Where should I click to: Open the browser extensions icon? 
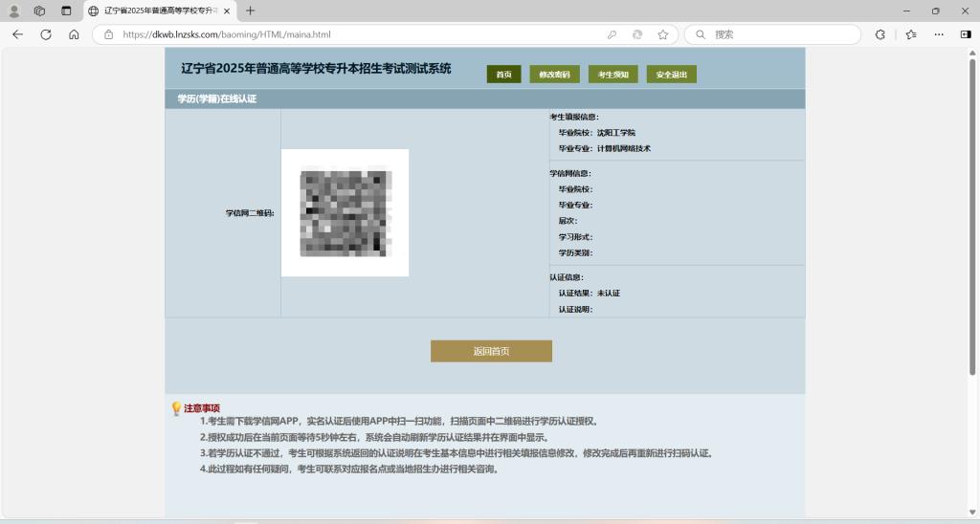tap(880, 34)
